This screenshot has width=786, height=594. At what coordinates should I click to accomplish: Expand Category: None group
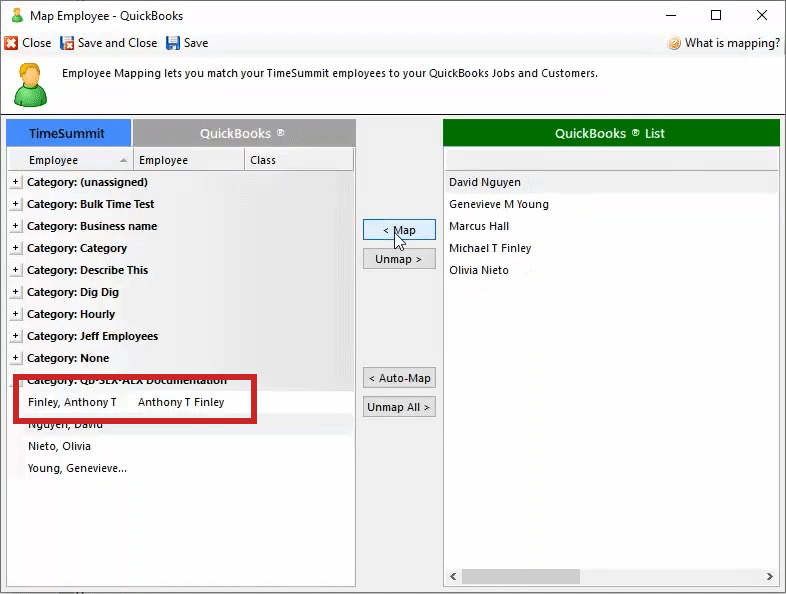pos(16,358)
